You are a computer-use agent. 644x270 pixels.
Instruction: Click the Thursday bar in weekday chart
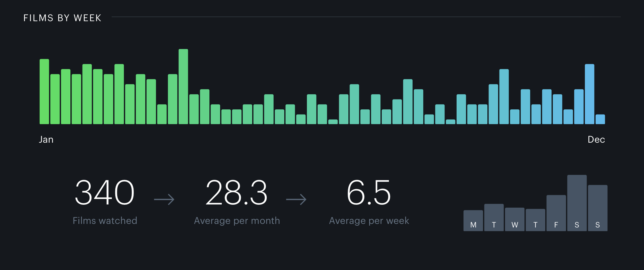click(535, 220)
